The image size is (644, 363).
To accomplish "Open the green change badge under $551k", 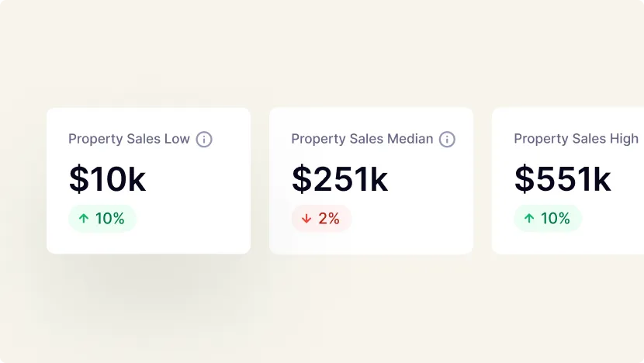I will [x=548, y=219].
